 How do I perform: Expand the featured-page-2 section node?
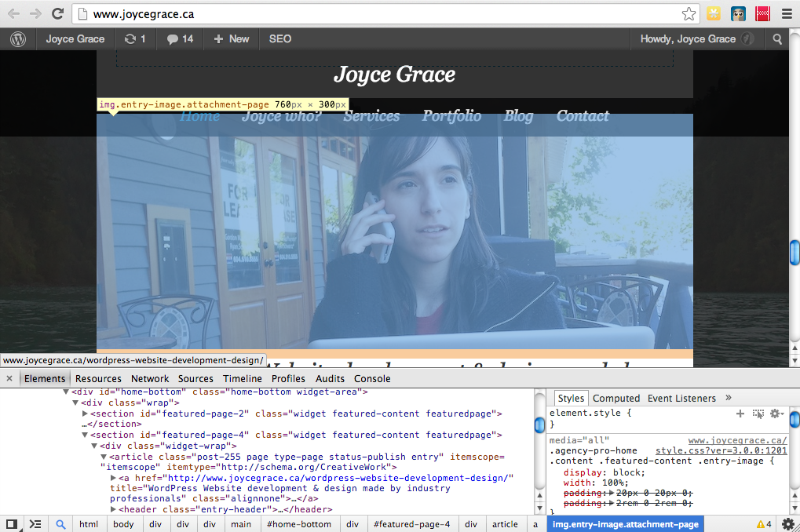(85, 413)
